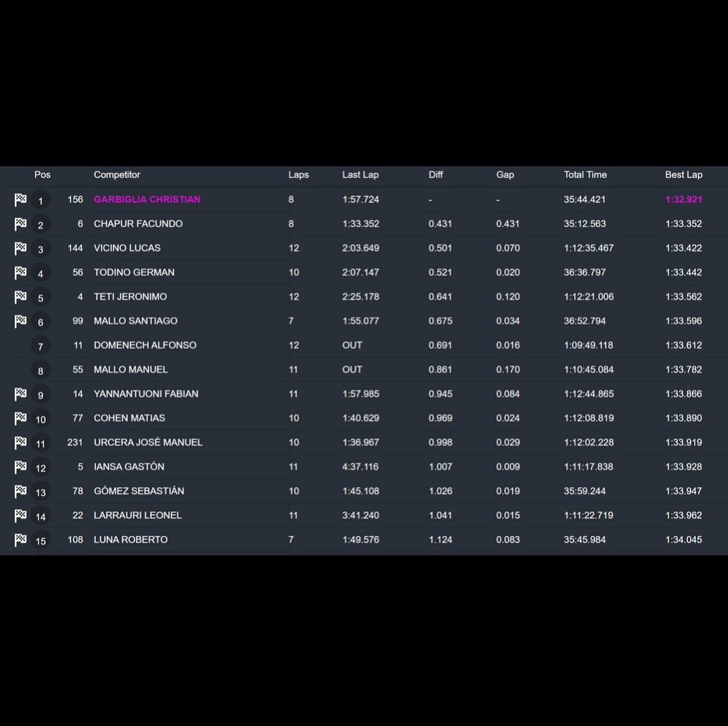Click the checkered flag next to Chapur Facundo
Image resolution: width=728 pixels, height=726 pixels.
[21, 223]
